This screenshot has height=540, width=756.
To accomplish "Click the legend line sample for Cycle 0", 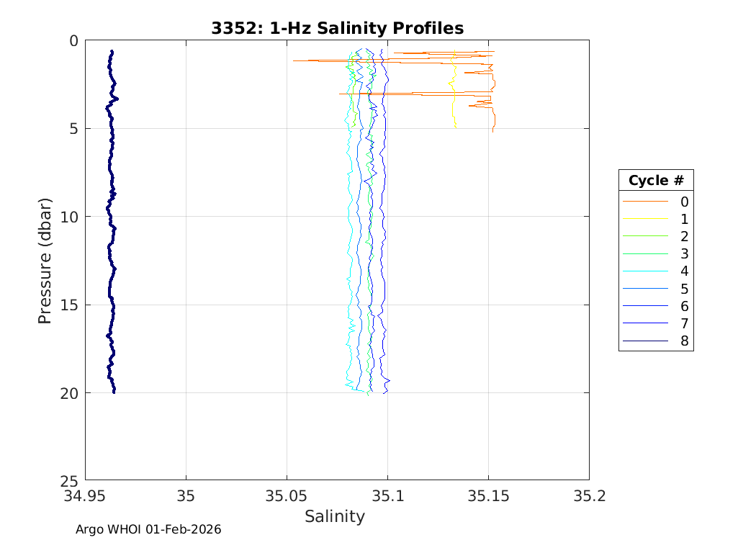I will 645,202.
